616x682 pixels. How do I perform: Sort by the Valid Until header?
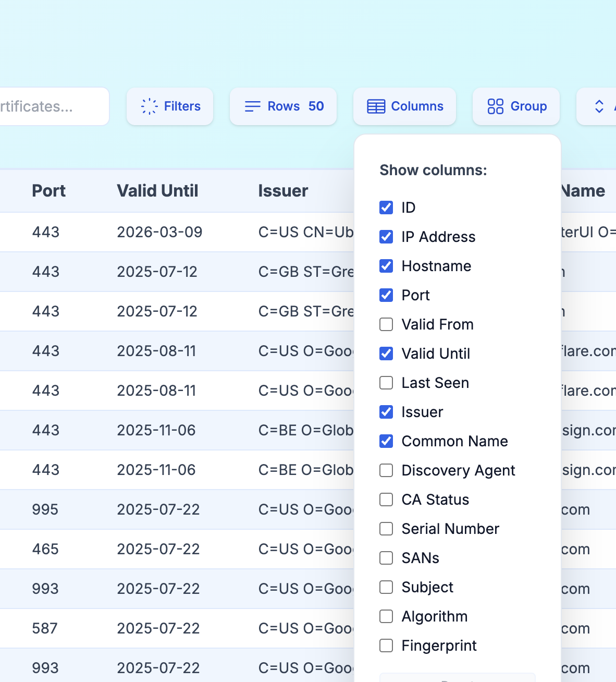[x=157, y=191]
